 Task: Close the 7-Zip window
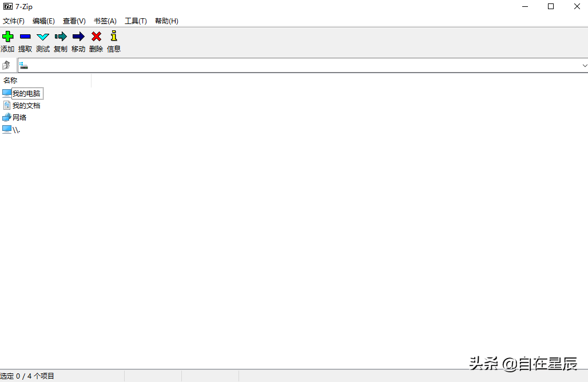(577, 6)
